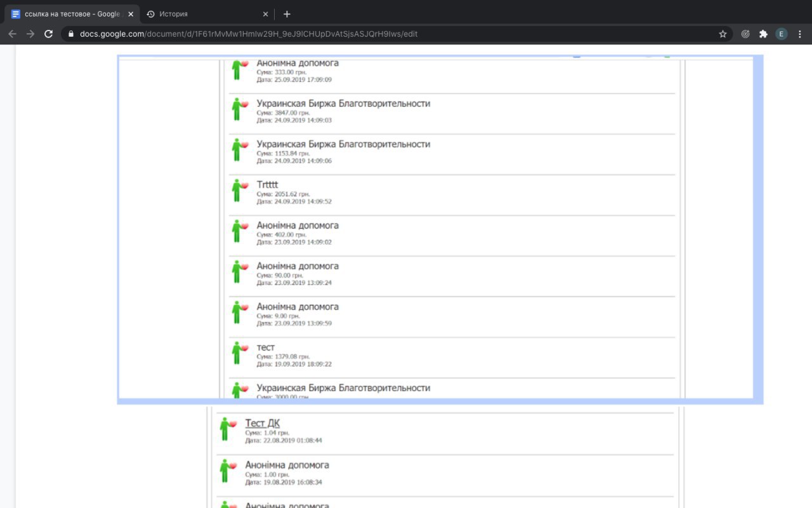
Task: Click donor icon beside 9.00 грн. donation
Action: (x=239, y=312)
